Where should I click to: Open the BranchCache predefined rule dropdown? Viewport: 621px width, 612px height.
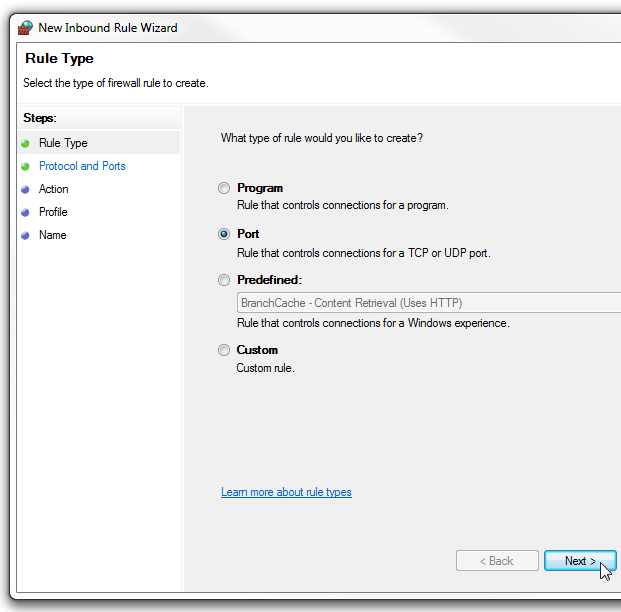coord(429,303)
